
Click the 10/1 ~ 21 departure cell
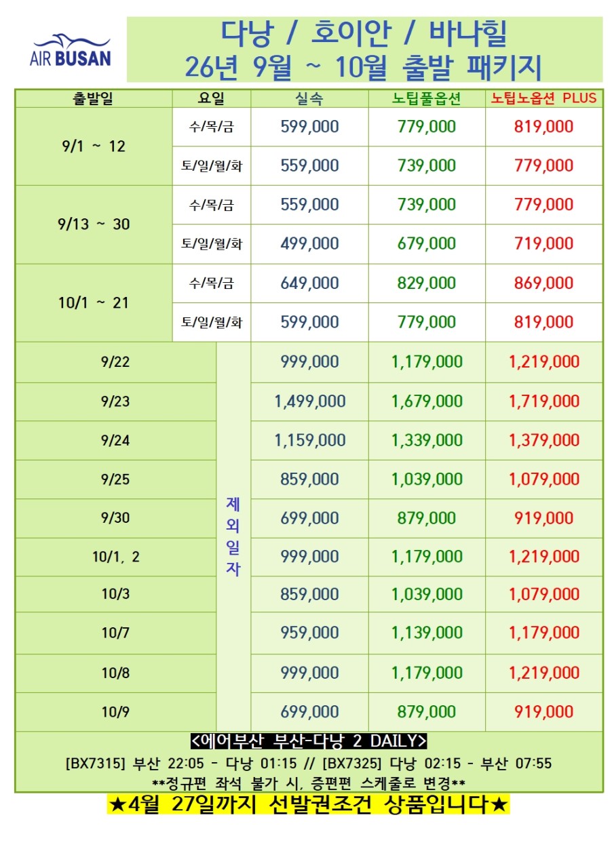[93, 302]
